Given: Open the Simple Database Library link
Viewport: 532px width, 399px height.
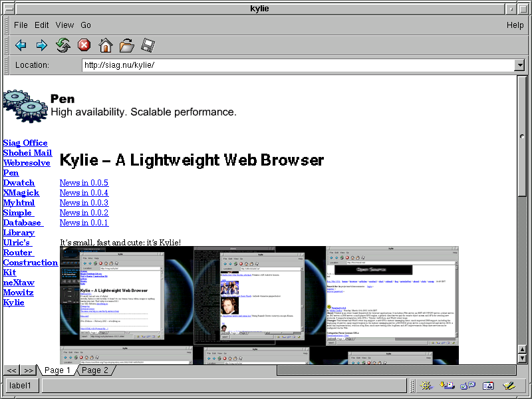Looking at the screenshot, I should coord(23,223).
